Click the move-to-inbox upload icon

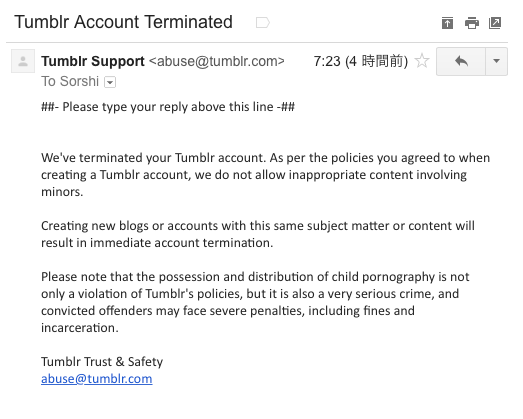447,23
